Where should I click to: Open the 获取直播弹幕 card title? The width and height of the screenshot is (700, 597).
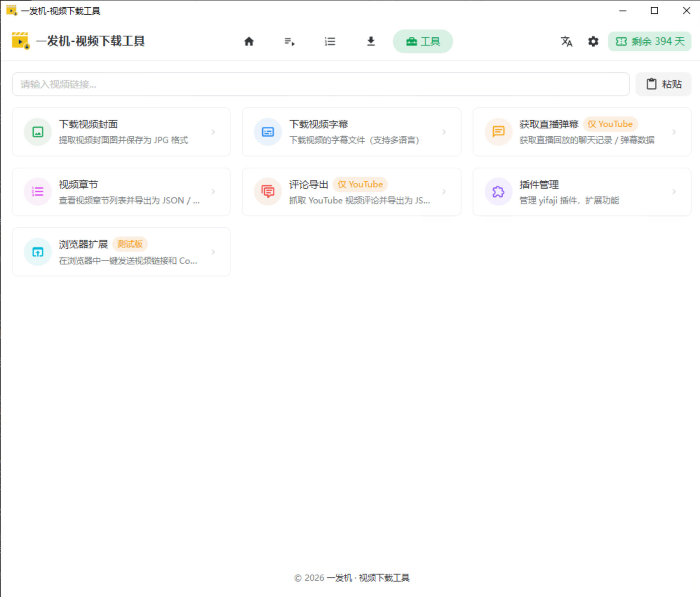point(549,124)
